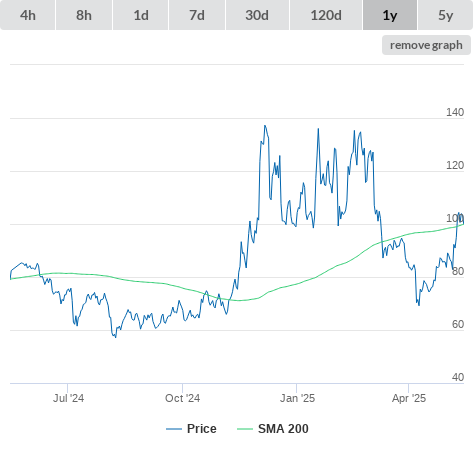This screenshot has width=474, height=455.
Task: Toggle the SMA 200 legend entry
Action: 273,429
